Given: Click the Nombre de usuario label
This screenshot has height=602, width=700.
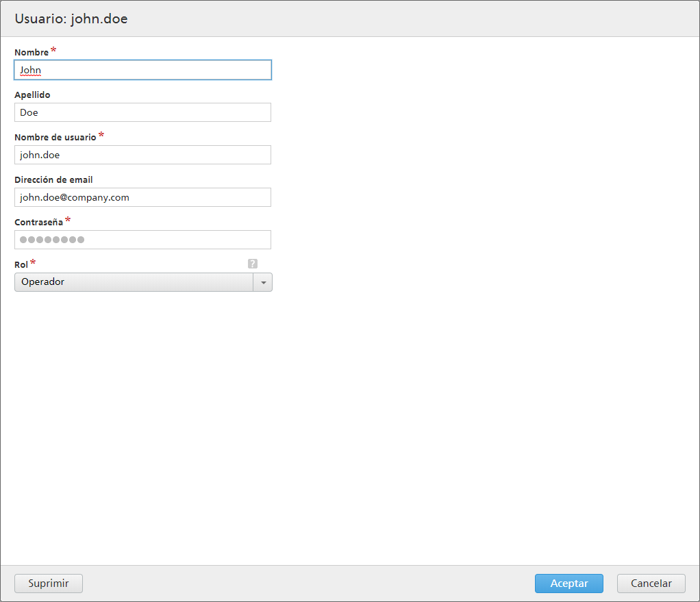Looking at the screenshot, I should click(x=55, y=138).
